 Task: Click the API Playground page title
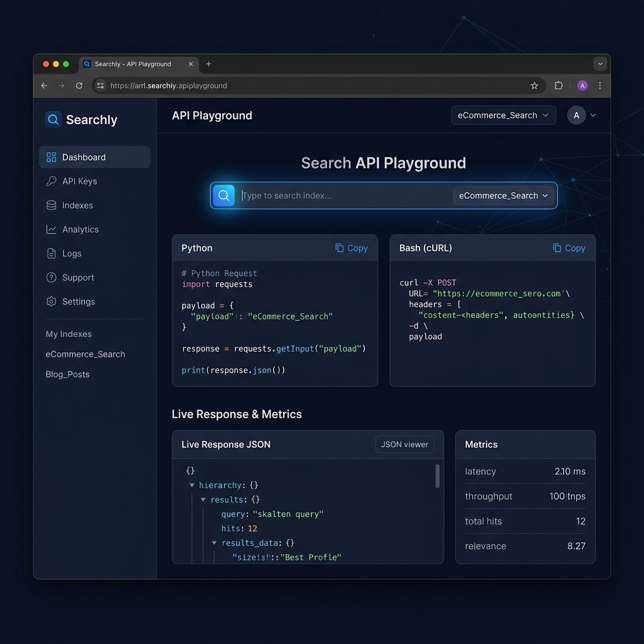212,116
